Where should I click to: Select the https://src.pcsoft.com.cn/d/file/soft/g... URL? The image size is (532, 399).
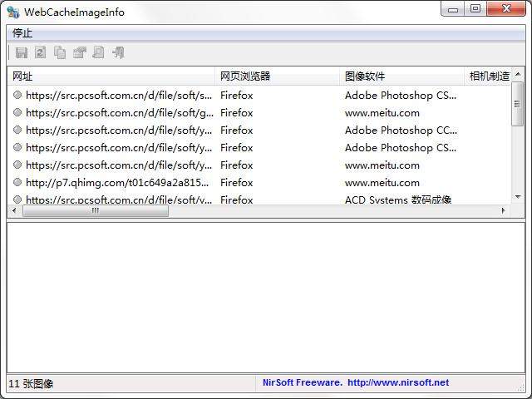pyautogui.click(x=120, y=113)
